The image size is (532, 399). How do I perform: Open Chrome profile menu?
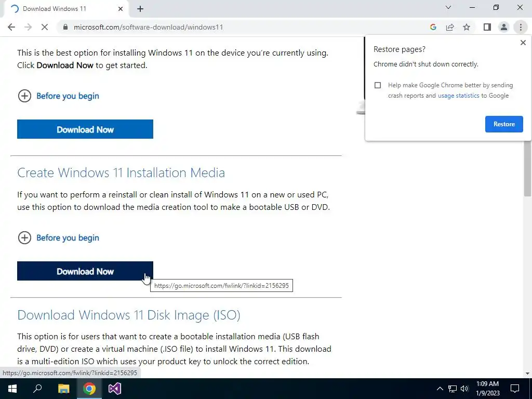(x=504, y=27)
